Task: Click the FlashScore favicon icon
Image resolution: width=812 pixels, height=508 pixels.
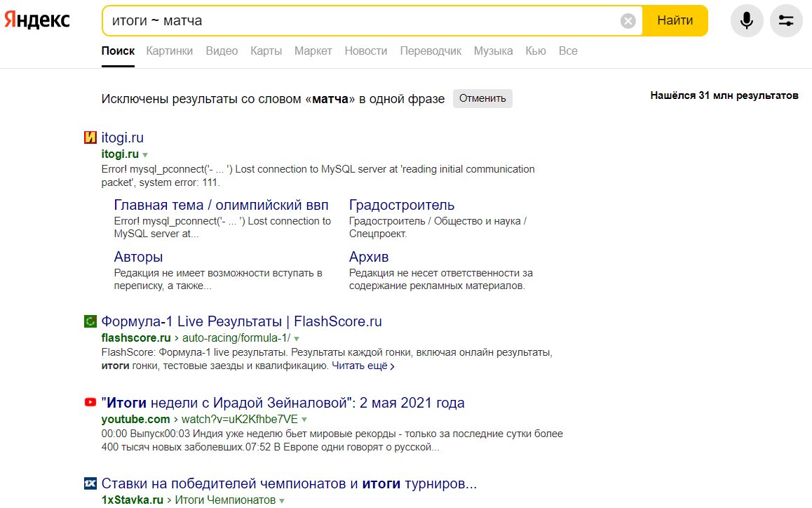Action: click(x=90, y=321)
